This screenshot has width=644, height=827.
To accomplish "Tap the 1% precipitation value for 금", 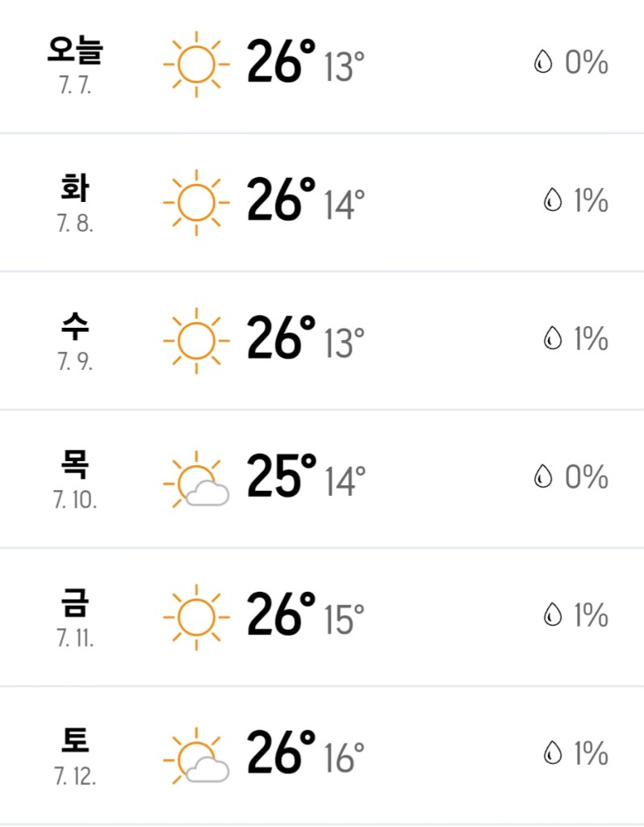I will [591, 615].
